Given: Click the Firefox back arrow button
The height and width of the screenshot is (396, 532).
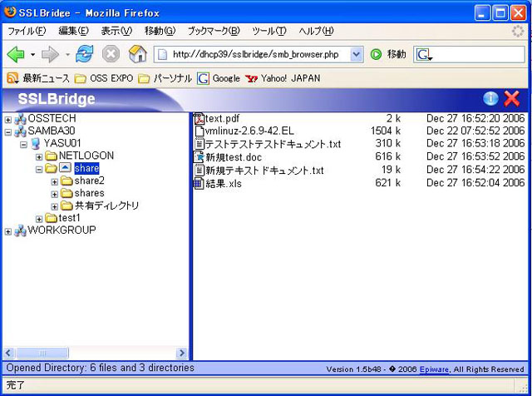Looking at the screenshot, I should tap(16, 54).
